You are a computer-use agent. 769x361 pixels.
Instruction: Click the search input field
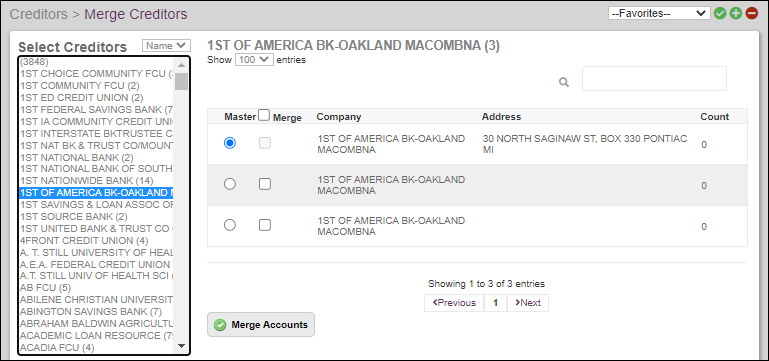[x=654, y=78]
